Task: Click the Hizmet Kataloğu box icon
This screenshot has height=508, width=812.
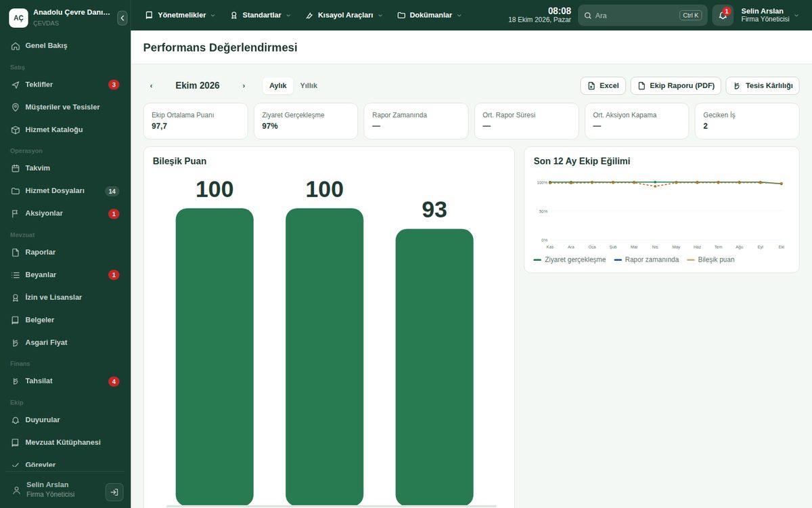Action: [x=16, y=129]
